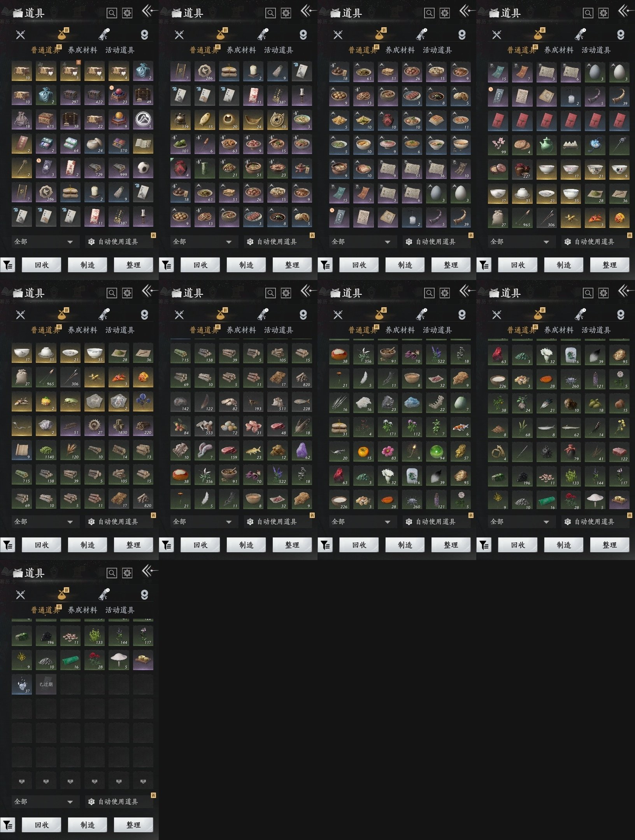Screen dimensions: 635x840
Task: Select the purple crystal with count 62
Action: click(302, 450)
